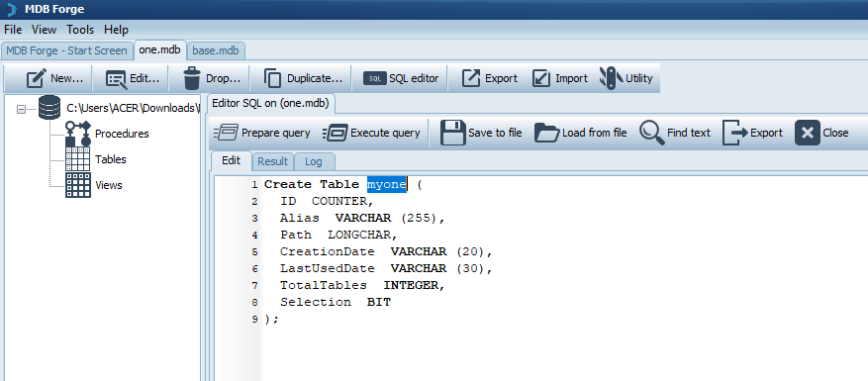Switch to the base.mdb tab
868x381 pixels.
pos(216,50)
